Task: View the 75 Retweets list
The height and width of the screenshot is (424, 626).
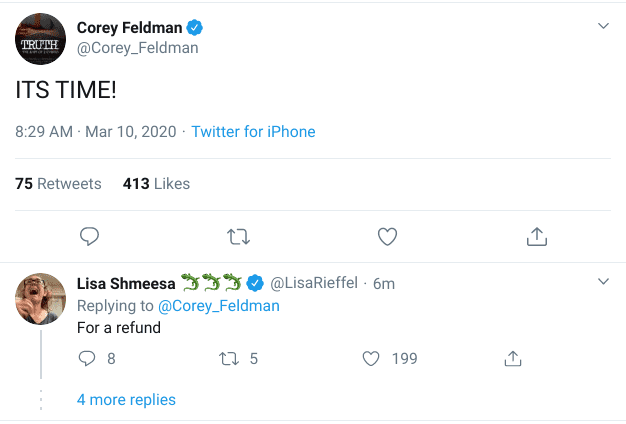Action: pyautogui.click(x=58, y=184)
